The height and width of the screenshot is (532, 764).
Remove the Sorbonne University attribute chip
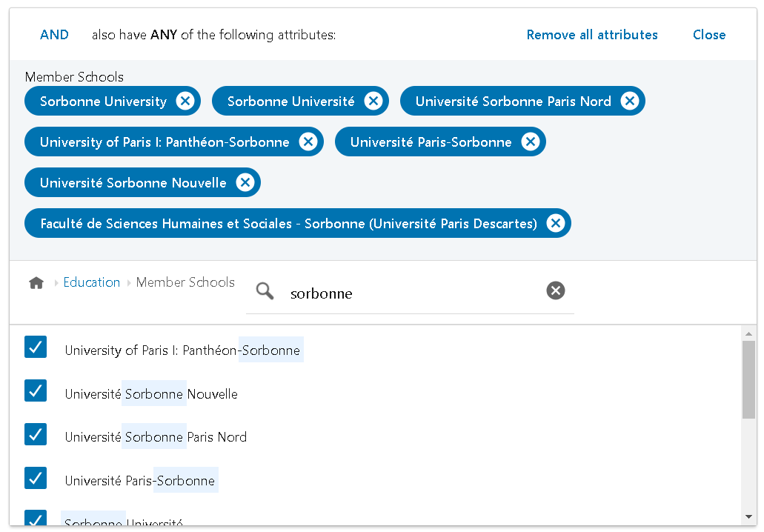(x=185, y=101)
